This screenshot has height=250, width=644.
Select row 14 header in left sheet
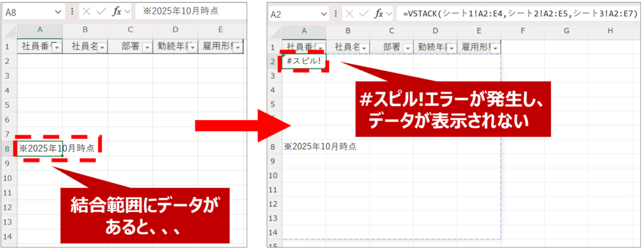(x=9, y=236)
